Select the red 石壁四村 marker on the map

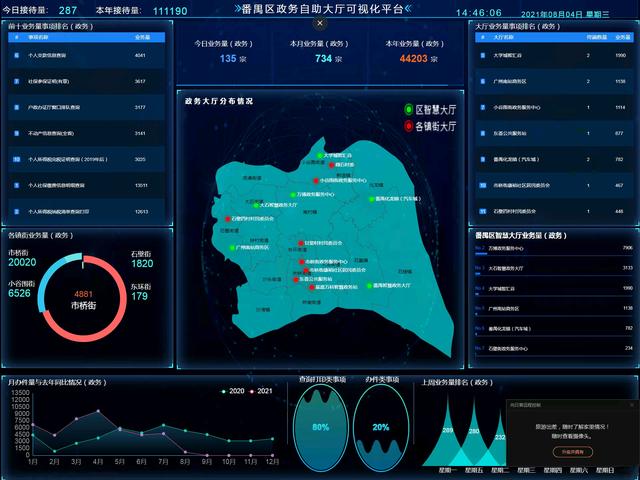pyautogui.click(x=228, y=219)
